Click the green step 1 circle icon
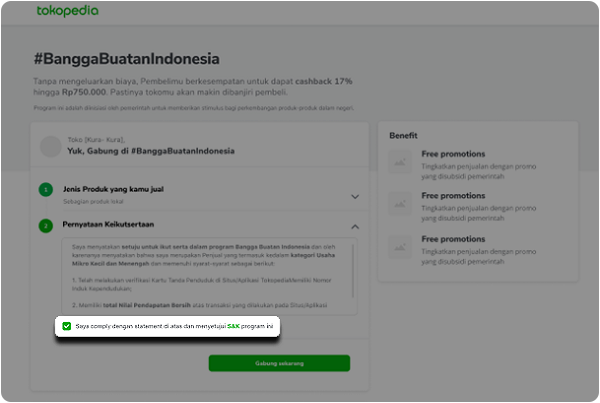The image size is (600, 403). [46, 189]
